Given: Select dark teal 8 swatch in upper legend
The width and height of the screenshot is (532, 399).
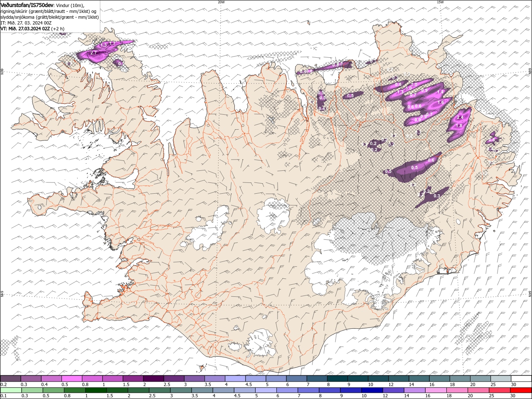Looking at the screenshot, I should [337, 378].
